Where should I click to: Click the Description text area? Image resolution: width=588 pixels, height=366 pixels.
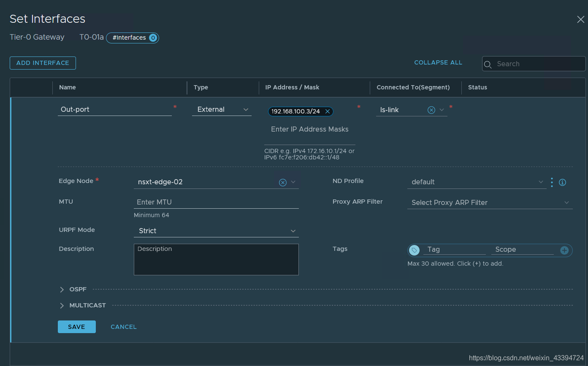pos(216,259)
